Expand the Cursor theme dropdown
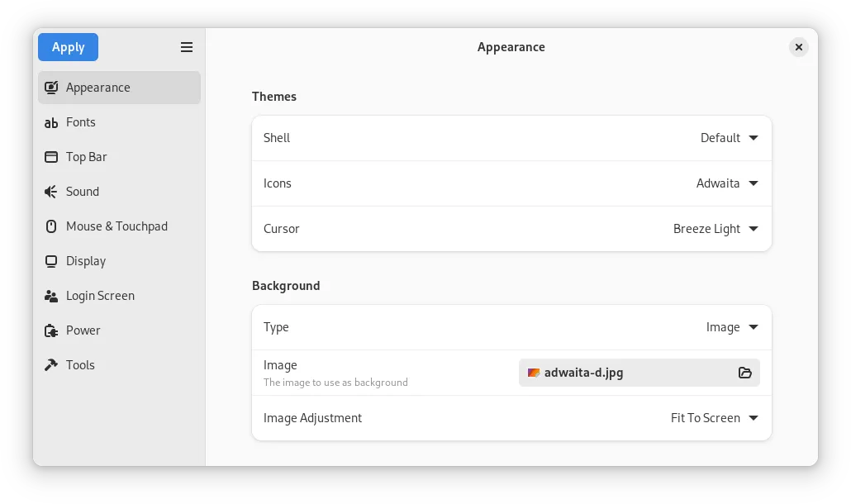 coord(716,229)
